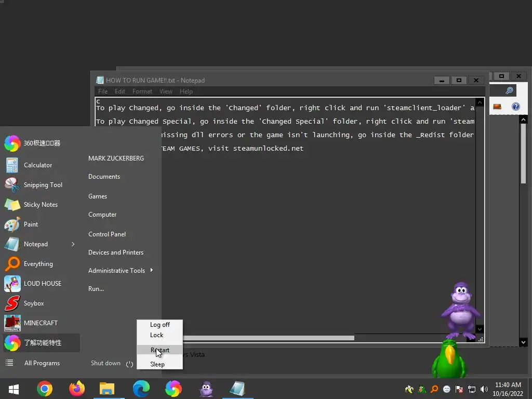This screenshot has width=532, height=399.
Task: Select Lock from the power menu
Action: click(x=160, y=335)
